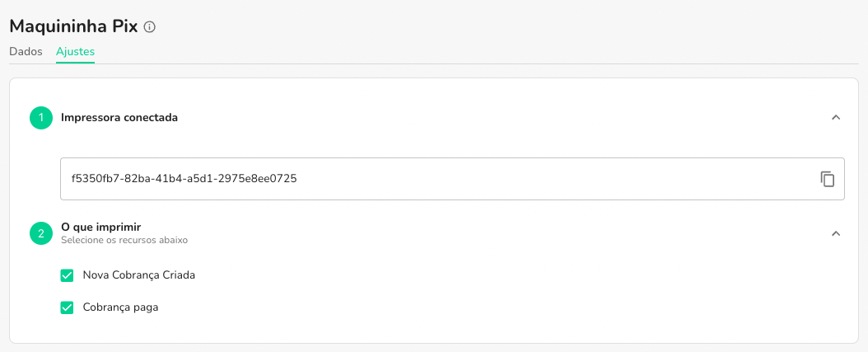Uncheck the Cobrança paga checkbox
868x352 pixels.
click(x=68, y=307)
